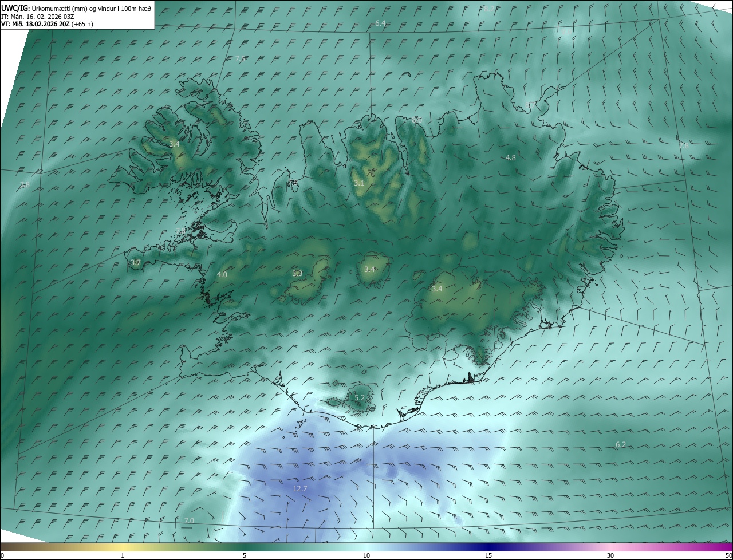Screen dimensions: 733x560
Task: Click the 'VT: Mið. 18.02.2026 20Z (+65 h)' line
Action: 48,25
